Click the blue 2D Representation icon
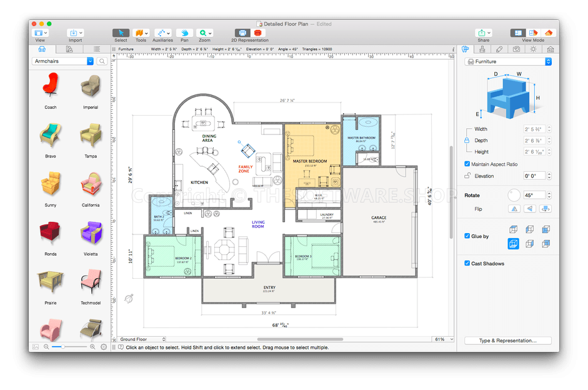The width and height of the screenshot is (588, 390). (x=242, y=33)
